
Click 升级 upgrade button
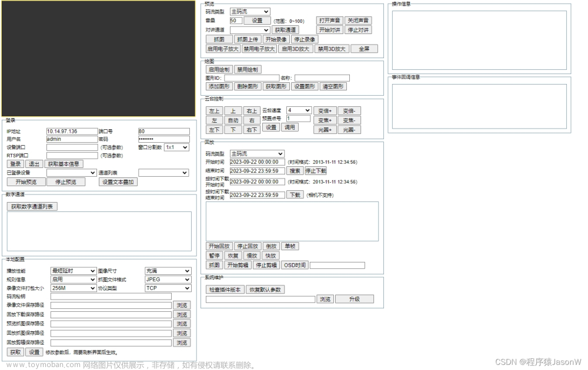(x=355, y=299)
